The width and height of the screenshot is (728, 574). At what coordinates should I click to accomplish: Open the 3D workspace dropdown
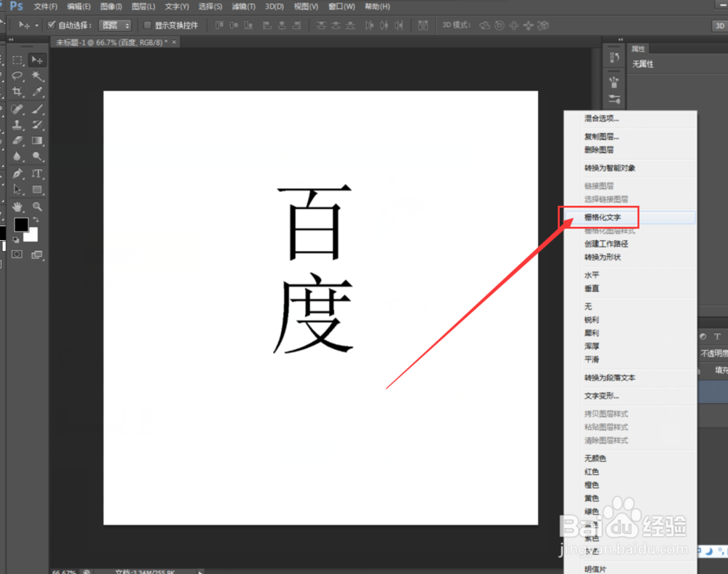pyautogui.click(x=720, y=25)
